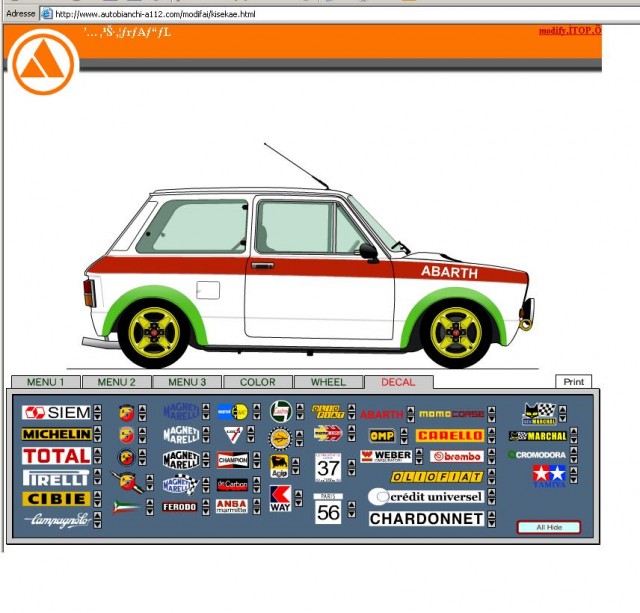
Task: Apply the Castrol round decal
Action: tap(281, 411)
